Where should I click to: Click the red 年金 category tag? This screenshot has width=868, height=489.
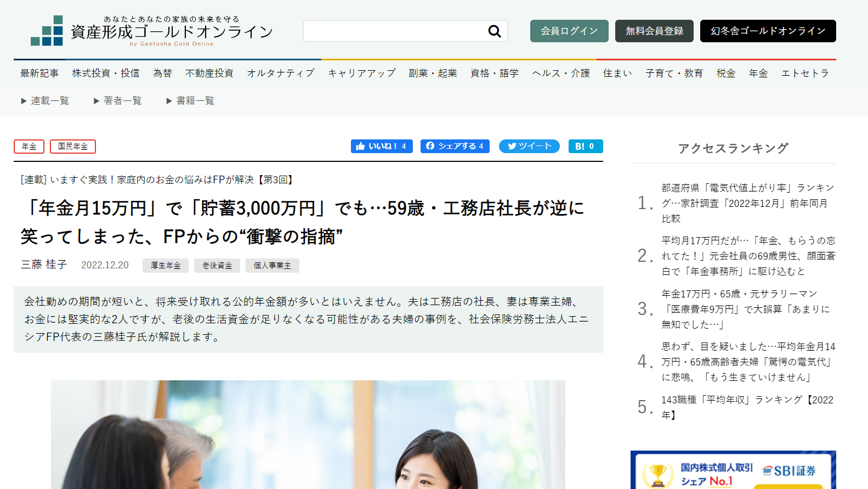click(x=29, y=147)
